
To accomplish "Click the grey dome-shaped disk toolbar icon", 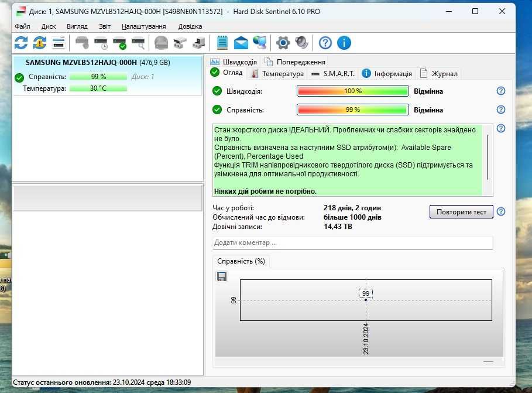I will coord(161,43).
